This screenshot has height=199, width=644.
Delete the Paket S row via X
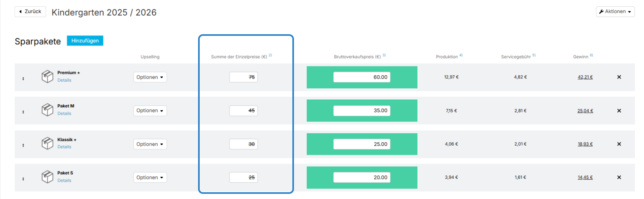tap(619, 178)
